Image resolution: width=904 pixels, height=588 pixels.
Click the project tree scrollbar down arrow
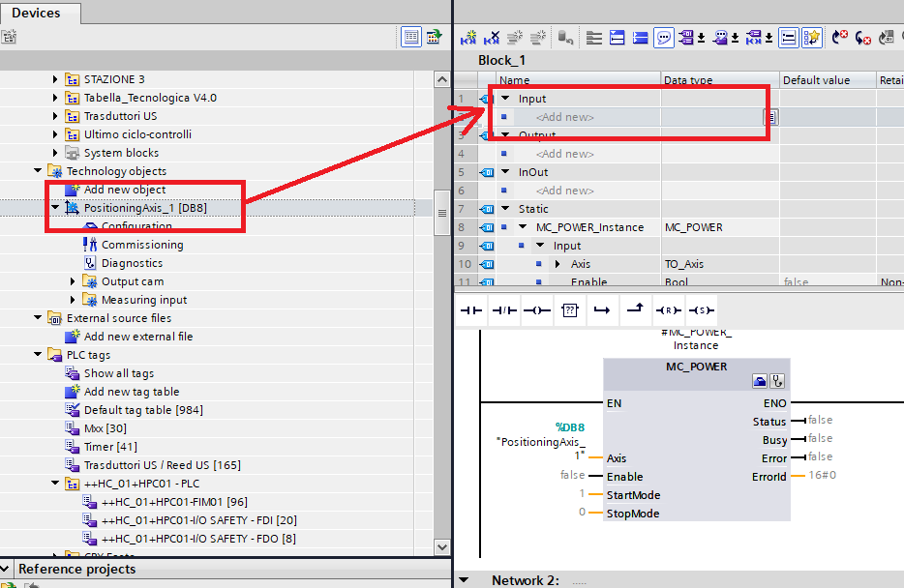coord(441,547)
